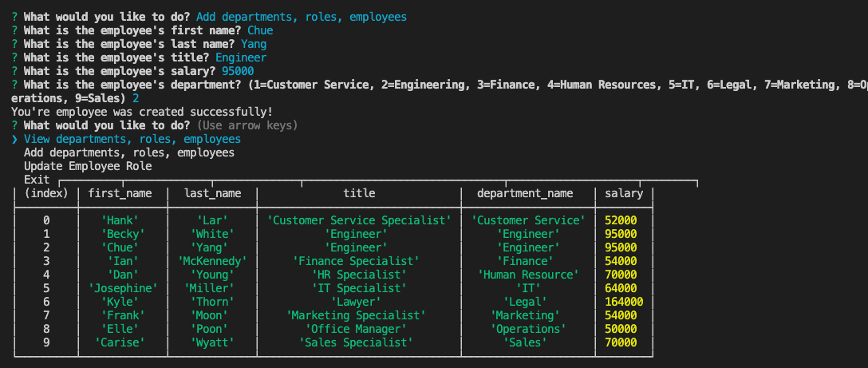Choose 'Update Employee Role' option
The image size is (868, 368).
click(x=88, y=166)
